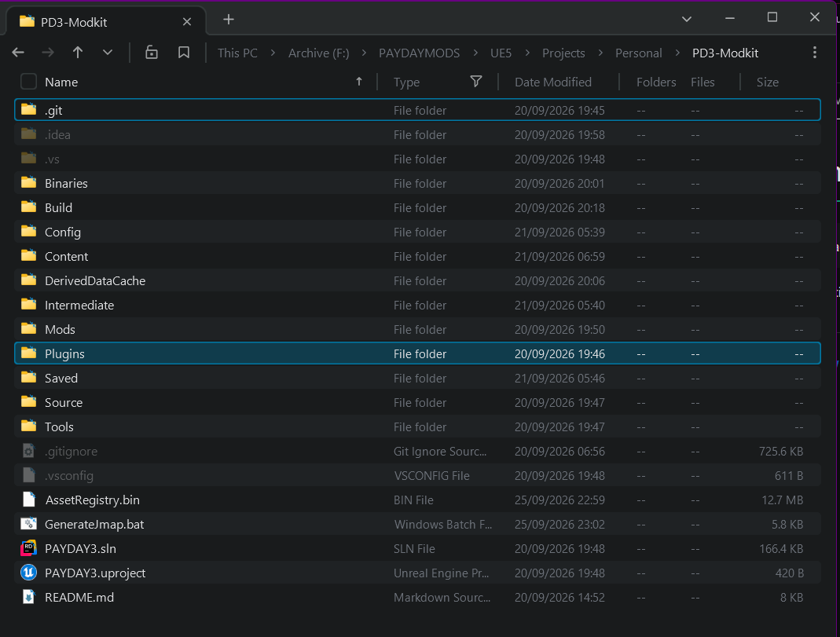Screen dimensions: 840x637
Task: Click the Unreal Engine Pr... type cell
Action: [x=442, y=573]
